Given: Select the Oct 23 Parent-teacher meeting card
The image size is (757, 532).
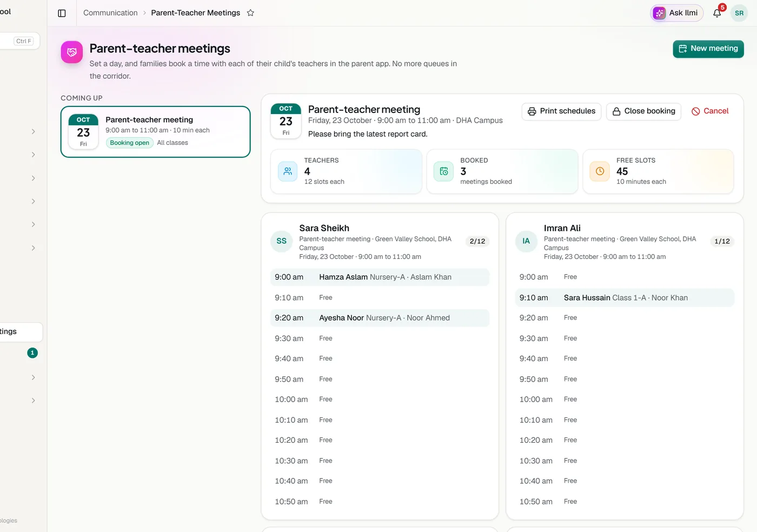Looking at the screenshot, I should (x=156, y=132).
